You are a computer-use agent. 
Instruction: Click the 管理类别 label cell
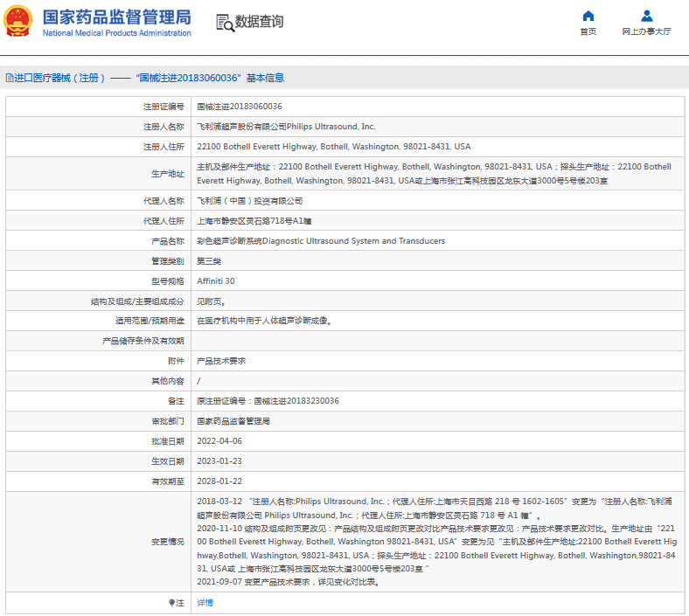click(99, 261)
